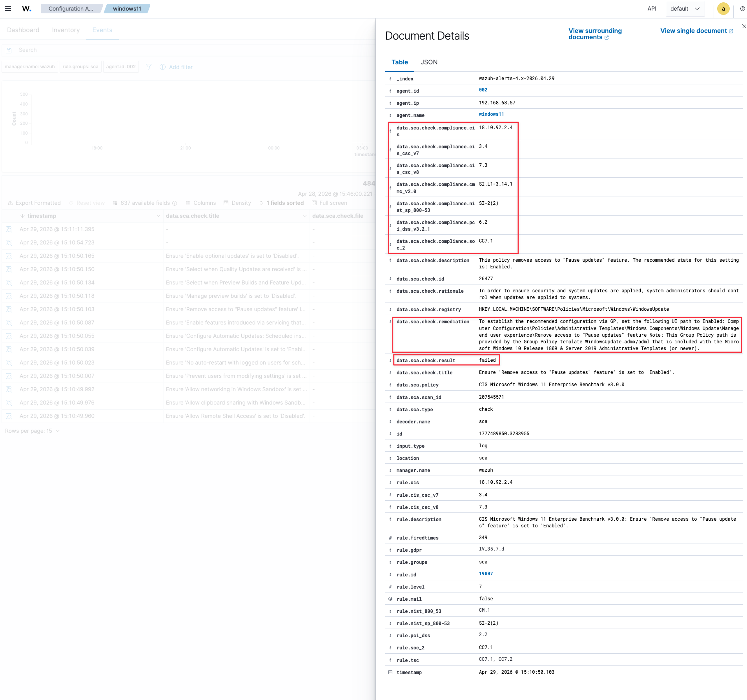
Task: Click the Full screen button
Action: [x=330, y=203]
